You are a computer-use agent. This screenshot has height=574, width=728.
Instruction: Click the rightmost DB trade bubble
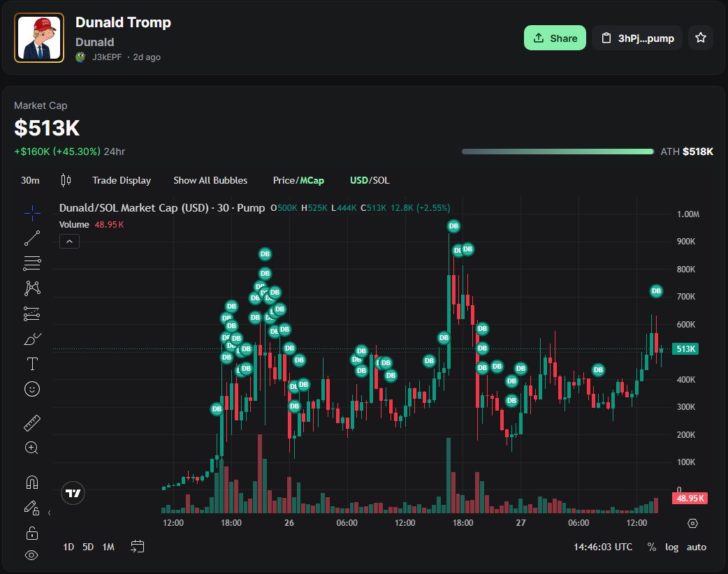coord(656,291)
